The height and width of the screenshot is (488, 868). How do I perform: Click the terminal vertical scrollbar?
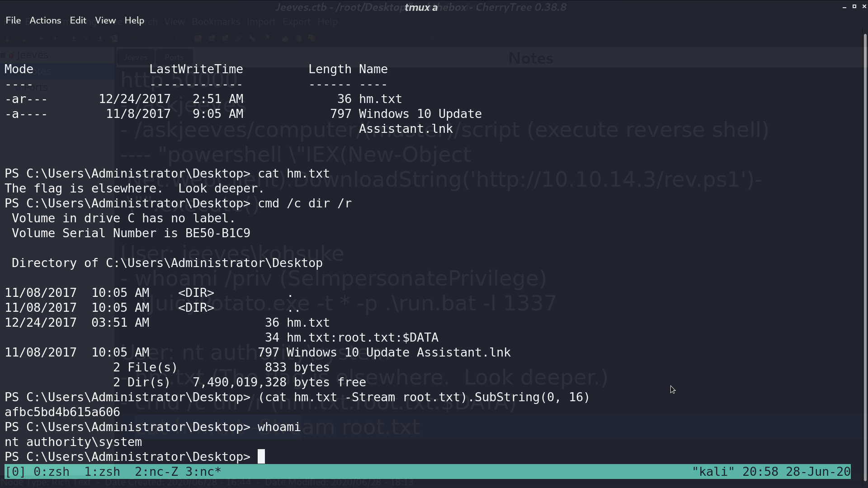pos(865,258)
